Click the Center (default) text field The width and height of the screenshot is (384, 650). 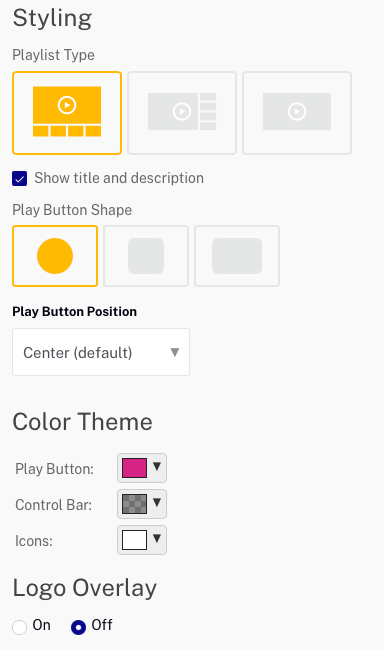pos(78,353)
